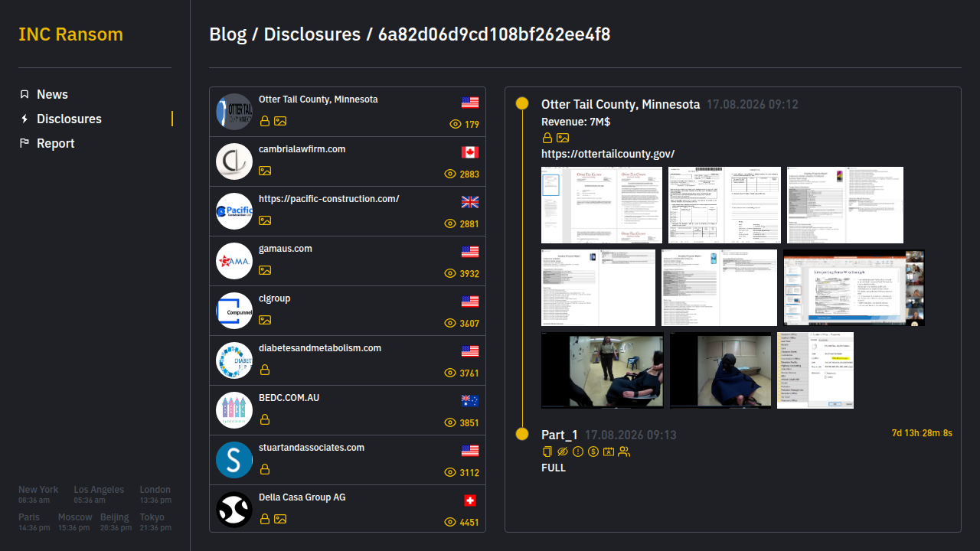
Task: Click the image icon in Della Casa row
Action: (x=280, y=519)
